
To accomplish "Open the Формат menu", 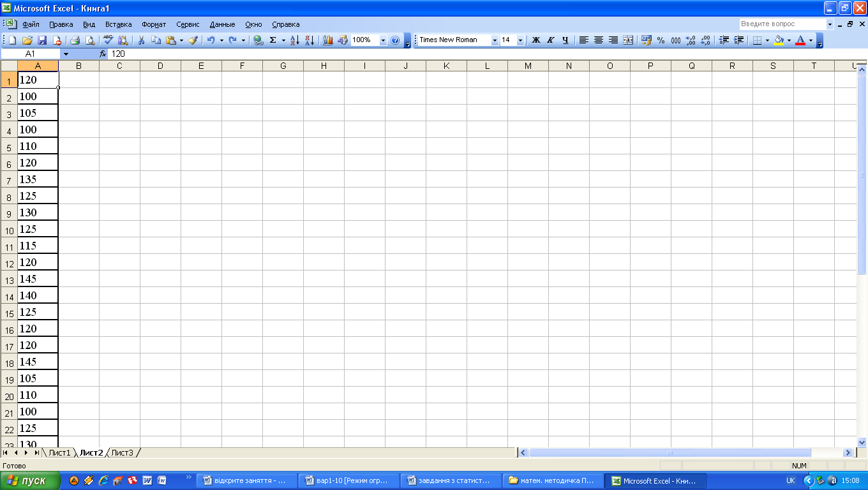I will click(x=154, y=24).
